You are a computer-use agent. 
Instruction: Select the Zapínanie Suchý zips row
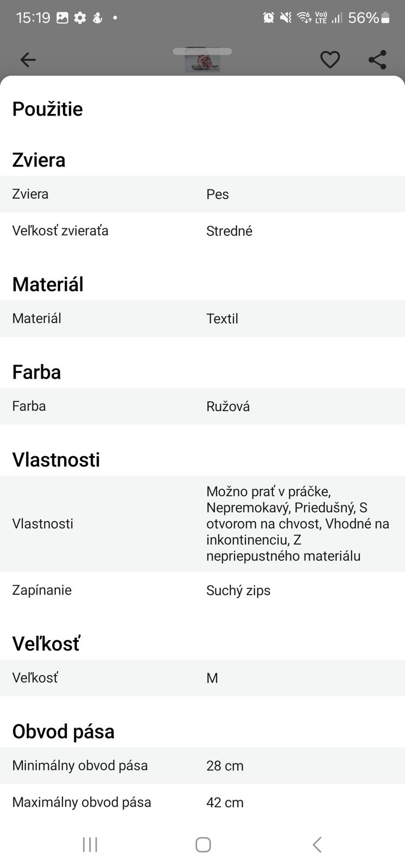click(202, 590)
